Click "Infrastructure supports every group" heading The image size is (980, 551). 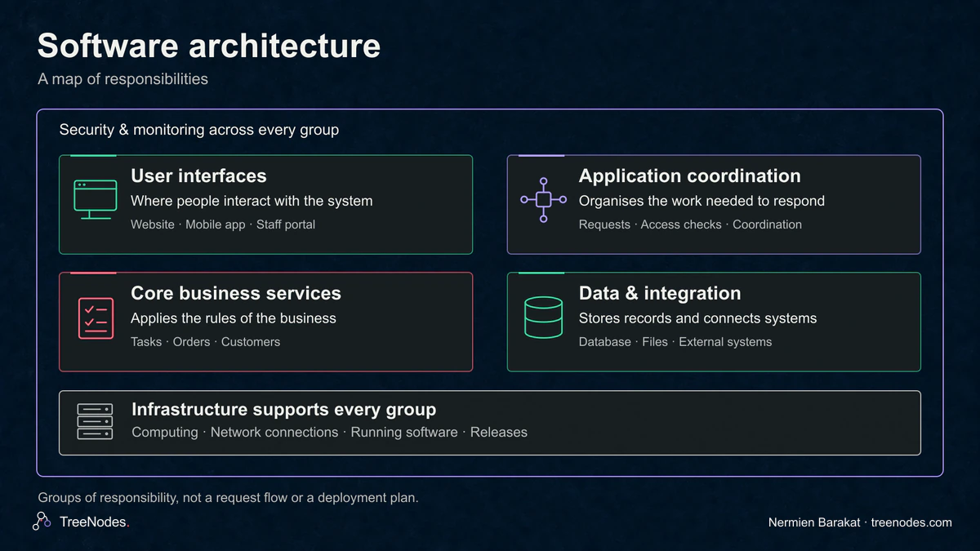point(284,410)
